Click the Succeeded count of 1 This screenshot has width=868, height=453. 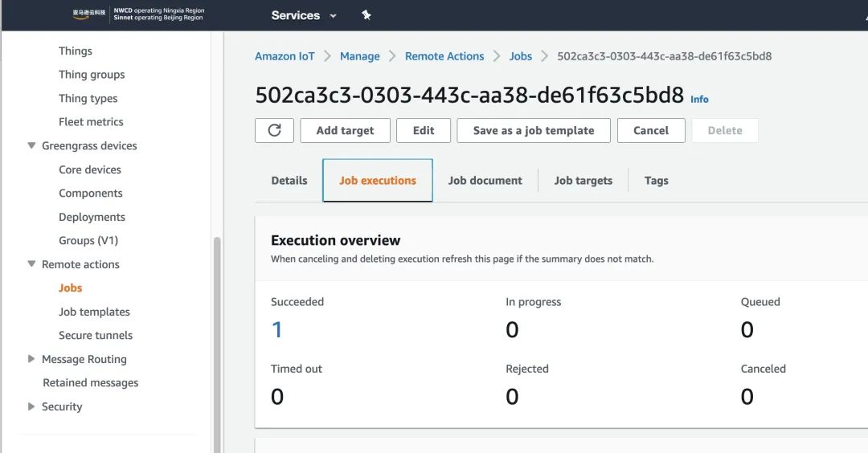(x=277, y=329)
